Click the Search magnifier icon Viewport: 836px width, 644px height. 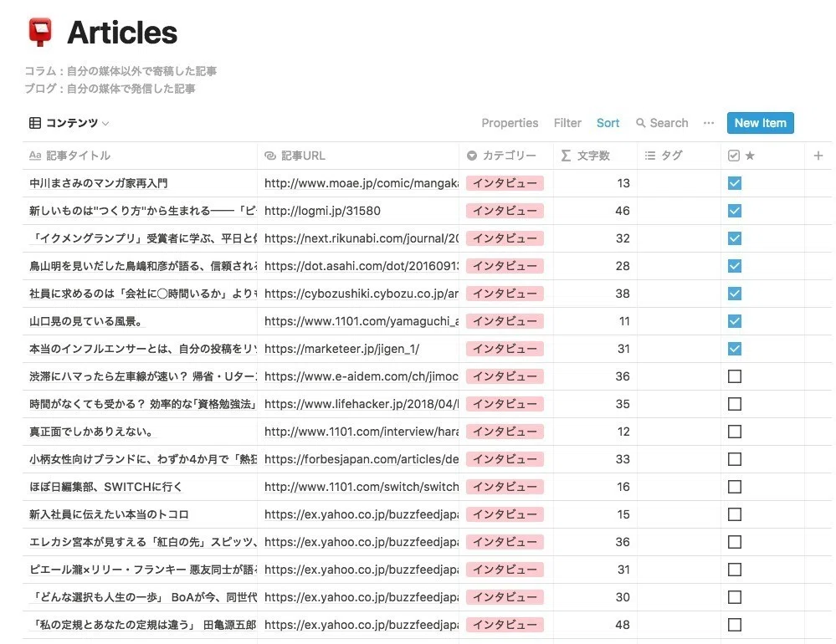click(x=640, y=123)
